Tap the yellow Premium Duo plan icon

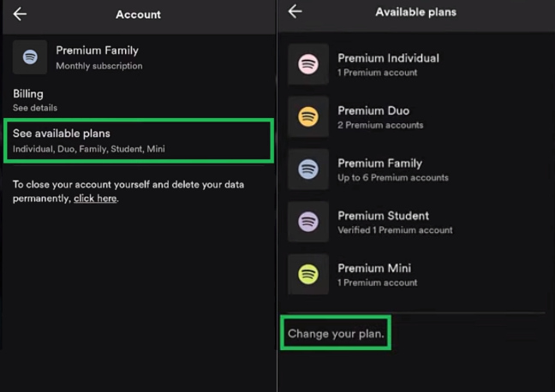tap(308, 116)
